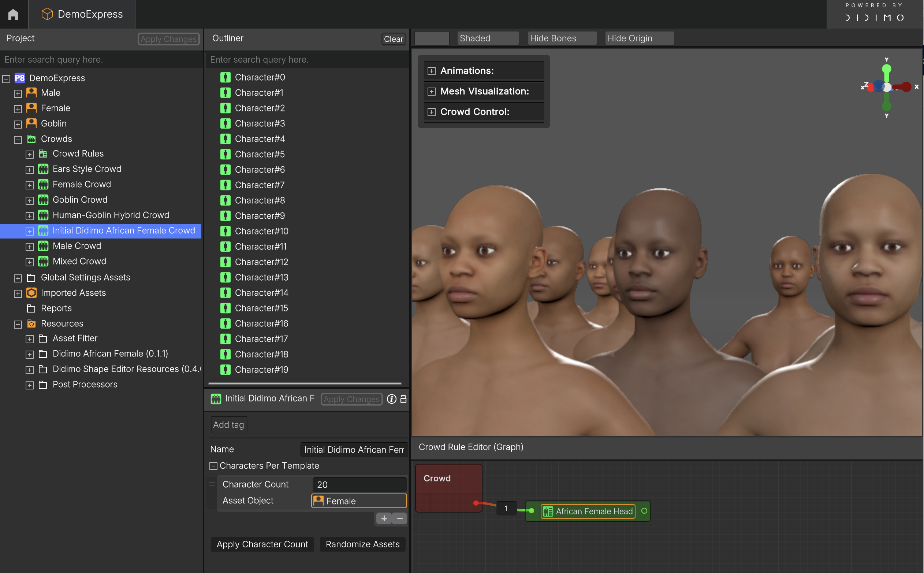924x573 pixels.
Task: Click the lock icon in properties header
Action: [403, 399]
